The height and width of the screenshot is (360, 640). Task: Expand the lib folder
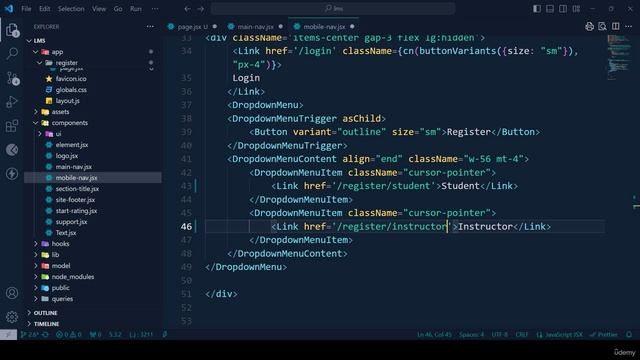tap(36, 255)
